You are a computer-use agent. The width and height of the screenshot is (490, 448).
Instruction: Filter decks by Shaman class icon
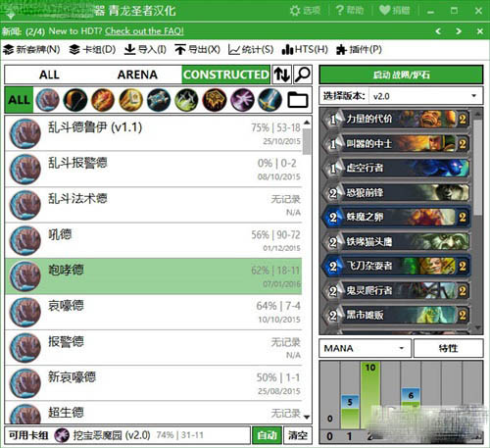pos(215,100)
